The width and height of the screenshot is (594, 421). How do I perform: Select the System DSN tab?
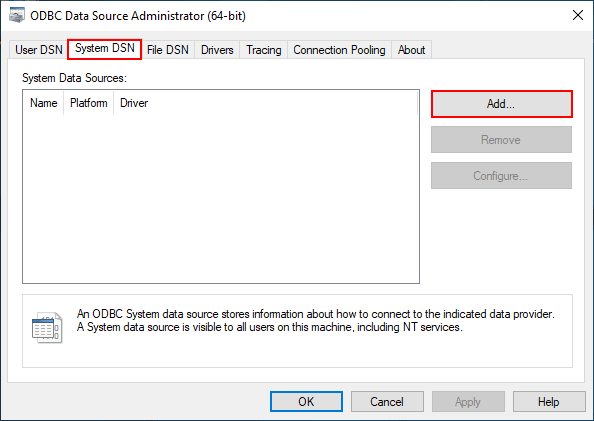[105, 49]
